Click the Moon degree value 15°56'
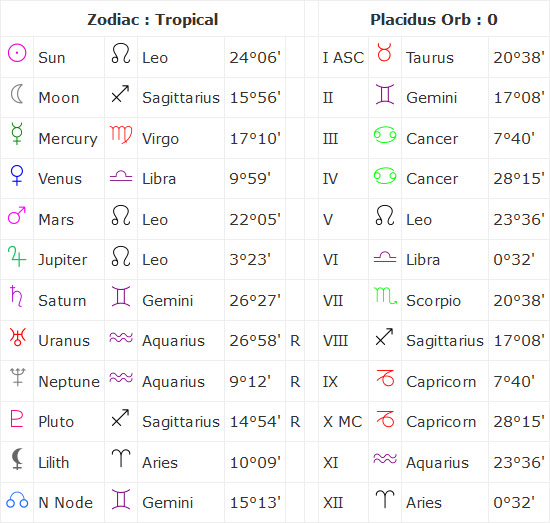Viewport: 550px width, 523px height. coord(255,98)
